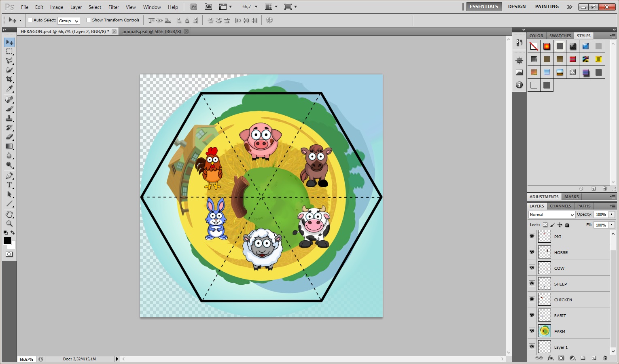Viewport: 619px width, 364px height.
Task: Hide the CHICKEN layer
Action: pyautogui.click(x=532, y=299)
